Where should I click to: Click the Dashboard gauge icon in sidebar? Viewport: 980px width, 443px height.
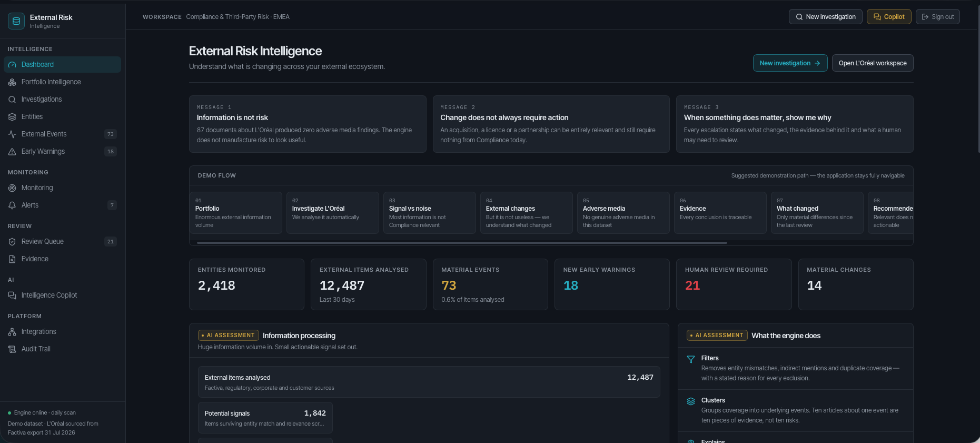point(12,65)
